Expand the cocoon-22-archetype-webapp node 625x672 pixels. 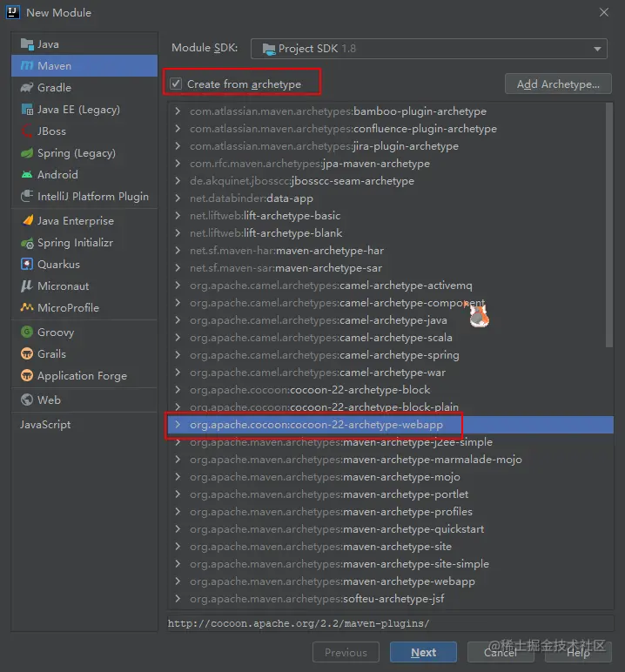coord(178,424)
